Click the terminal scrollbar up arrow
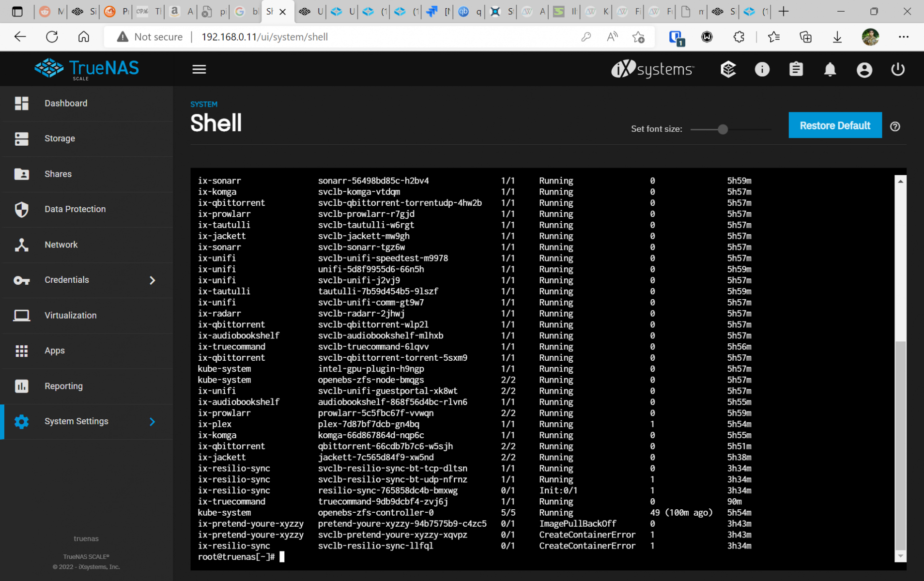This screenshot has width=924, height=581. tap(900, 181)
